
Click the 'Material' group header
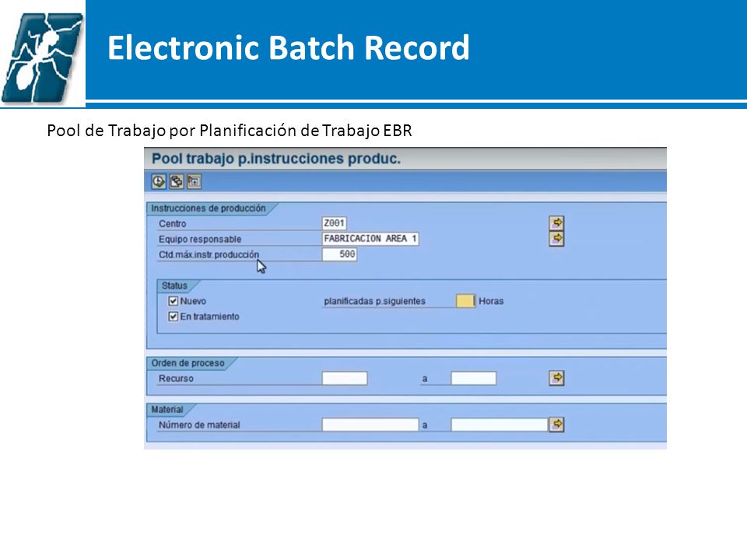(167, 410)
